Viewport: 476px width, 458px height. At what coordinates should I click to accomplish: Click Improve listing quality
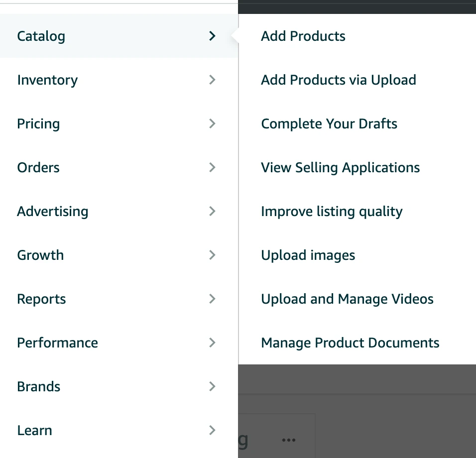[x=332, y=211]
